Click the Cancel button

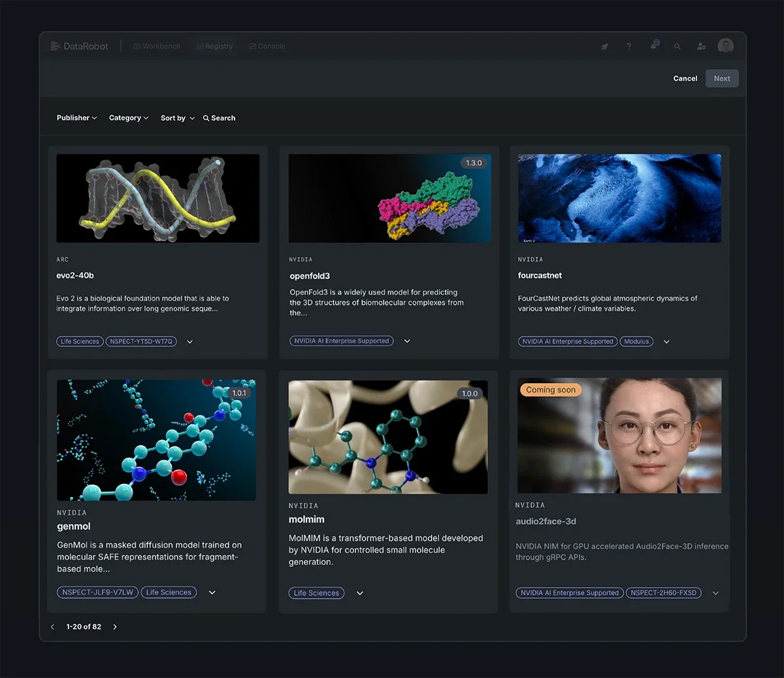pyautogui.click(x=685, y=78)
